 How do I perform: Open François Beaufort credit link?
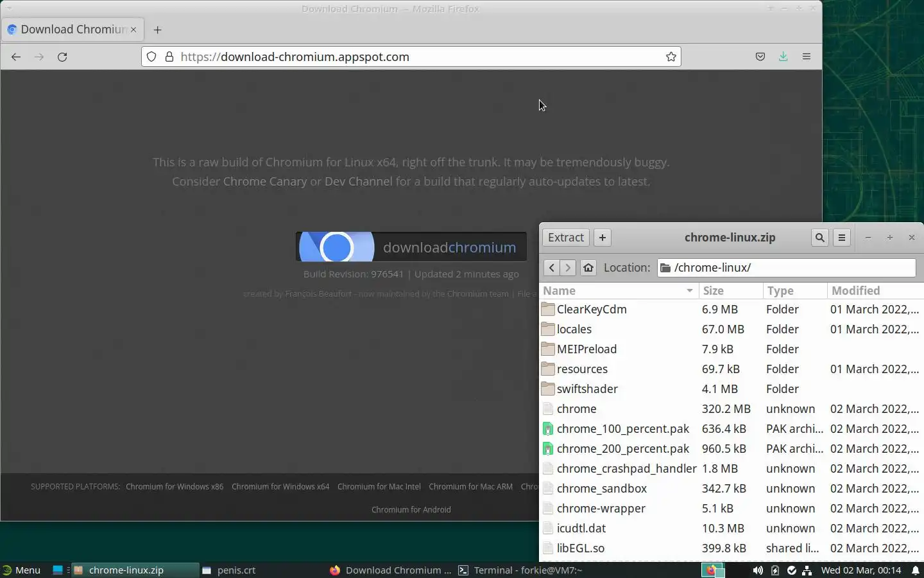[318, 293]
